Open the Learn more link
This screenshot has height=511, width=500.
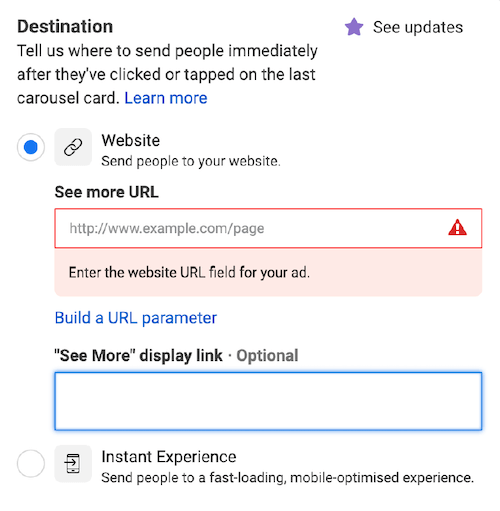pyautogui.click(x=166, y=98)
